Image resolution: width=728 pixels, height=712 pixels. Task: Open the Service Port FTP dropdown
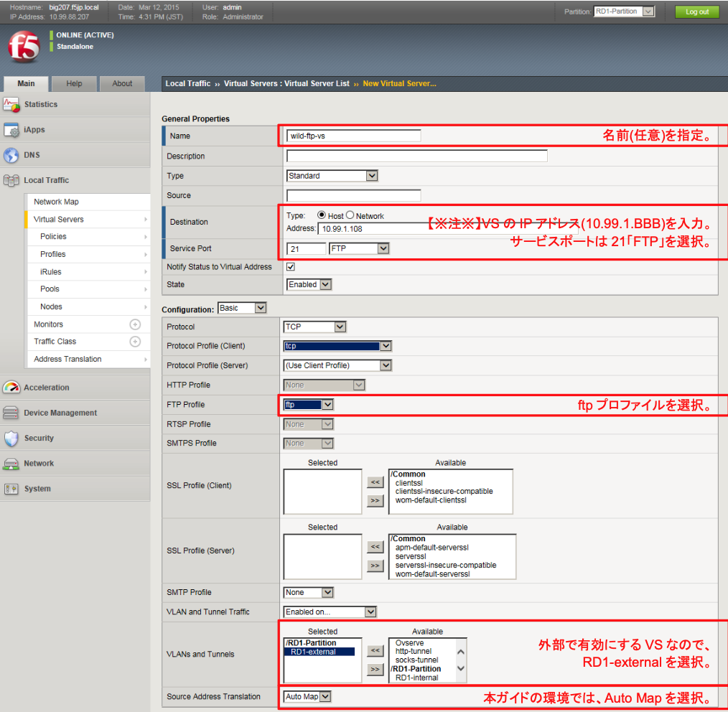[x=359, y=249]
